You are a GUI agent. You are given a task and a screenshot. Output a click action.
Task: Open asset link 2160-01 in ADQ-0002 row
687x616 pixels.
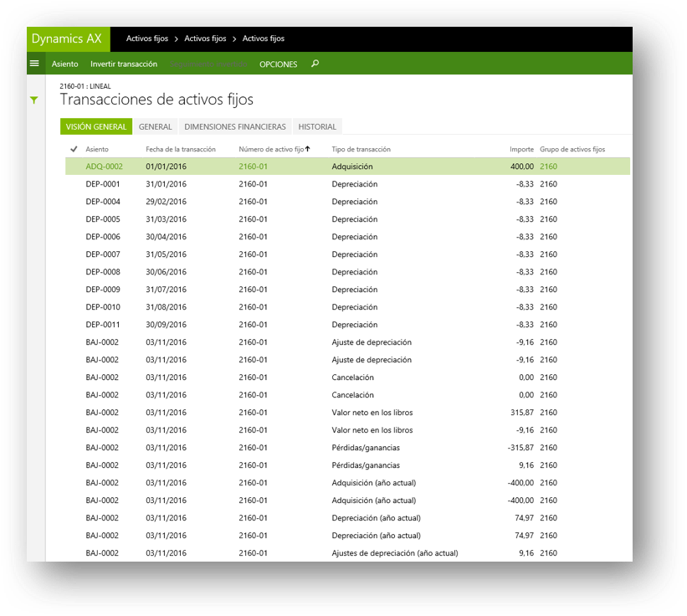[253, 167]
